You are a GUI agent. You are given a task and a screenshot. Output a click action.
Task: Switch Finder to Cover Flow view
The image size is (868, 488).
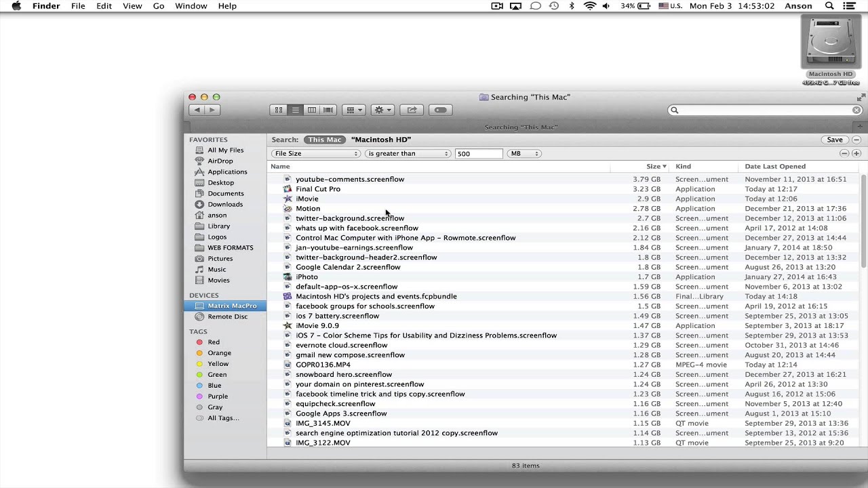(329, 110)
